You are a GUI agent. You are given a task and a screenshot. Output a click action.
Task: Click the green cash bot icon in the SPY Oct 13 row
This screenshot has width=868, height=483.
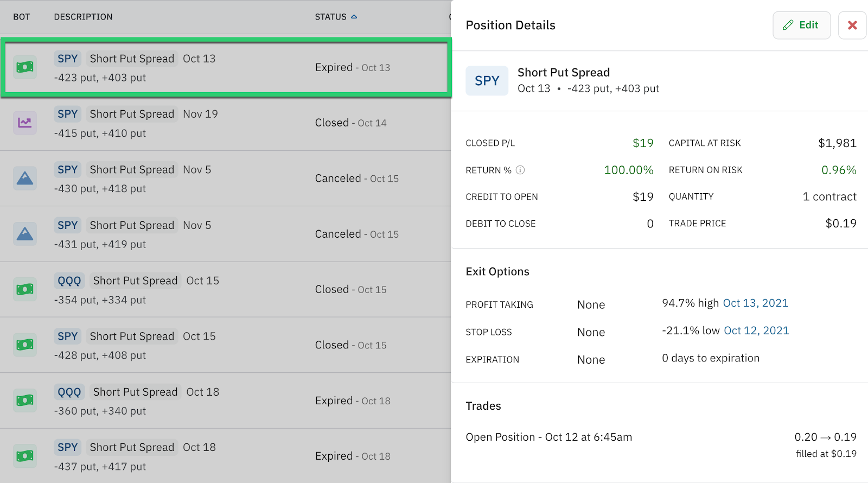(x=25, y=67)
